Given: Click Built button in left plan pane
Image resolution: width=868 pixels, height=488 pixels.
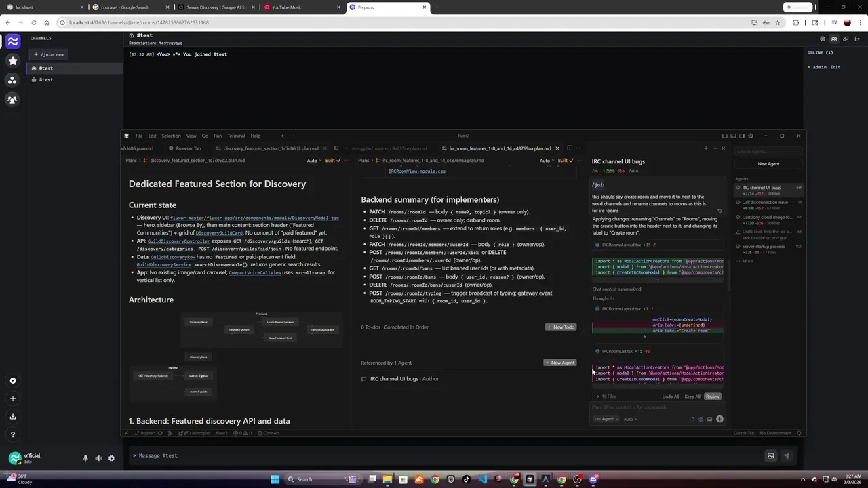Looking at the screenshot, I should point(333,161).
